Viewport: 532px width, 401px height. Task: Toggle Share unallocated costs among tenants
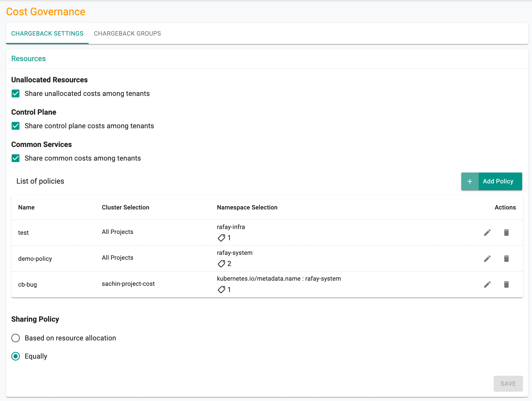pos(16,93)
